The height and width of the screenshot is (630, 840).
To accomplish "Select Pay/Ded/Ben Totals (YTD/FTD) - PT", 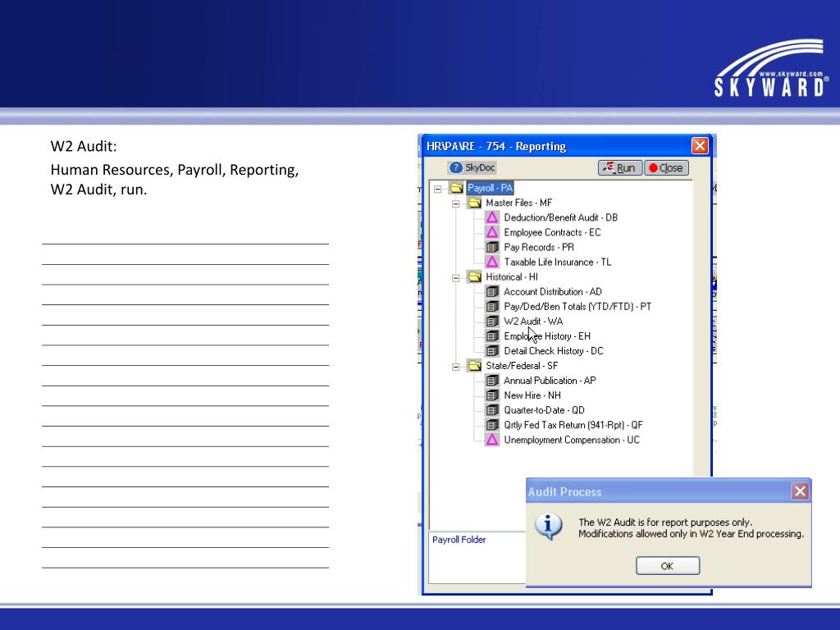I will (577, 307).
